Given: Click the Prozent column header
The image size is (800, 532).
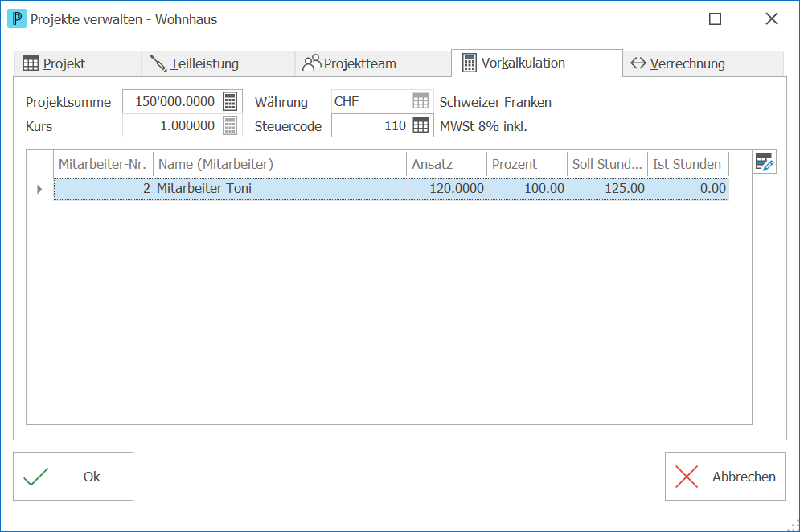Looking at the screenshot, I should pos(527,164).
